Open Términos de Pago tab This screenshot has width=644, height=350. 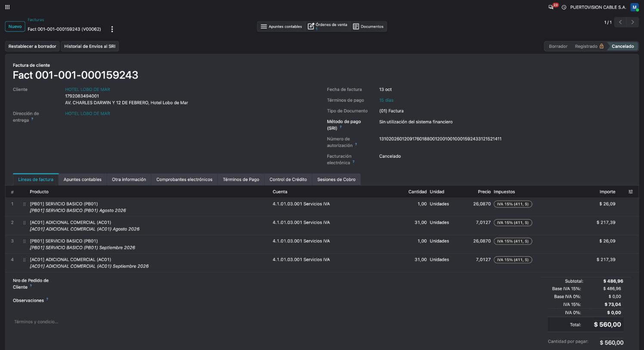point(241,180)
